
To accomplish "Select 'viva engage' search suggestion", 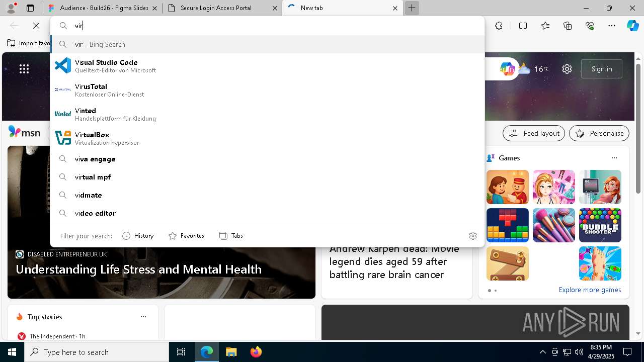I will click(267, 159).
